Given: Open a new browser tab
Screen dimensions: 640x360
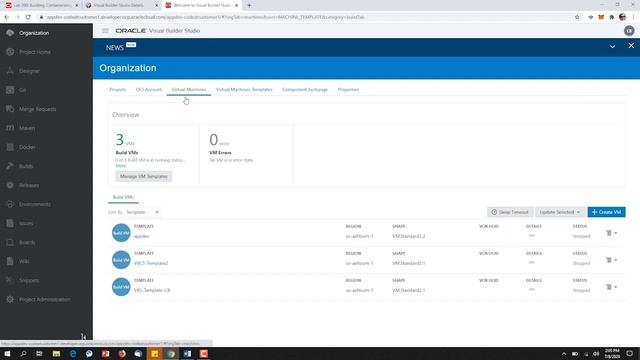Looking at the screenshot, I should pyautogui.click(x=249, y=5).
